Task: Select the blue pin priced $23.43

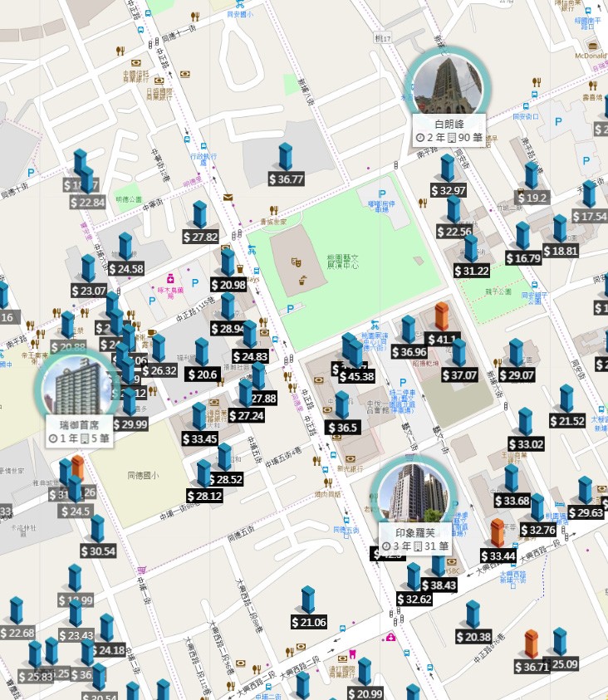Action: click(76, 614)
